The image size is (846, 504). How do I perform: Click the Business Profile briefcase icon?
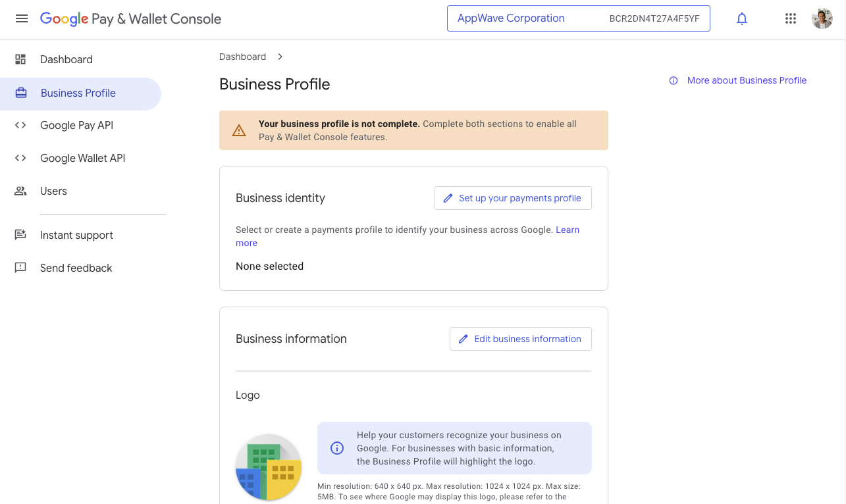tap(21, 93)
